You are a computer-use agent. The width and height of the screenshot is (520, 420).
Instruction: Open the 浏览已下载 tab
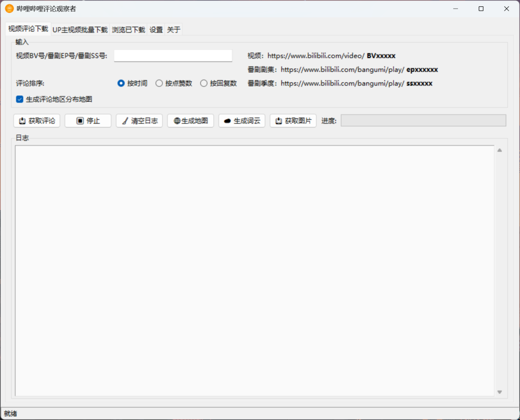click(x=128, y=29)
